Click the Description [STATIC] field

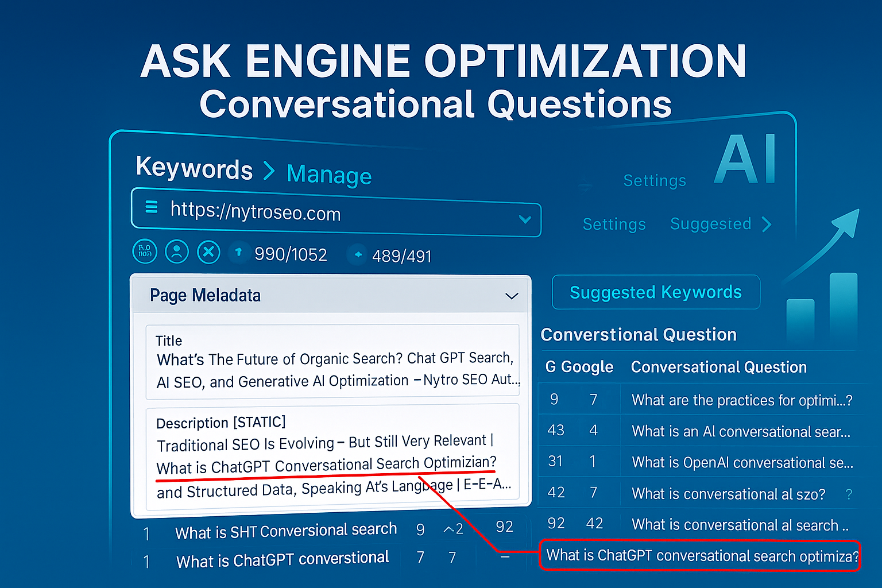pyautogui.click(x=332, y=457)
